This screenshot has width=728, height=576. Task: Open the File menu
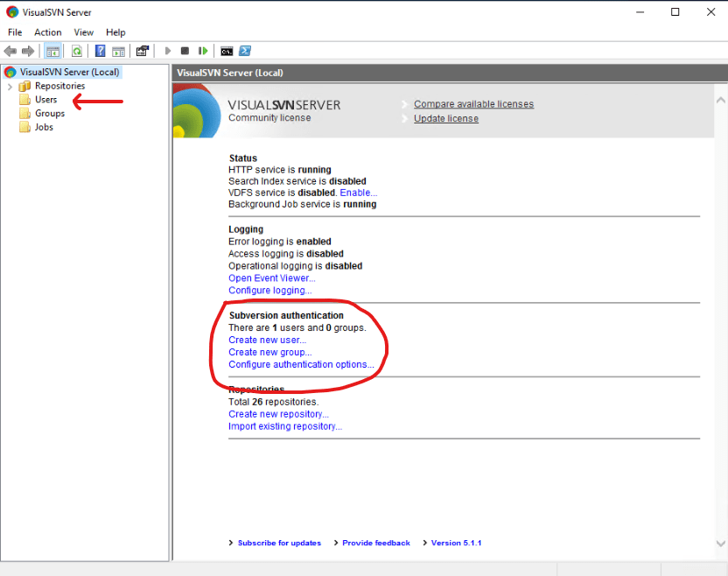[15, 32]
